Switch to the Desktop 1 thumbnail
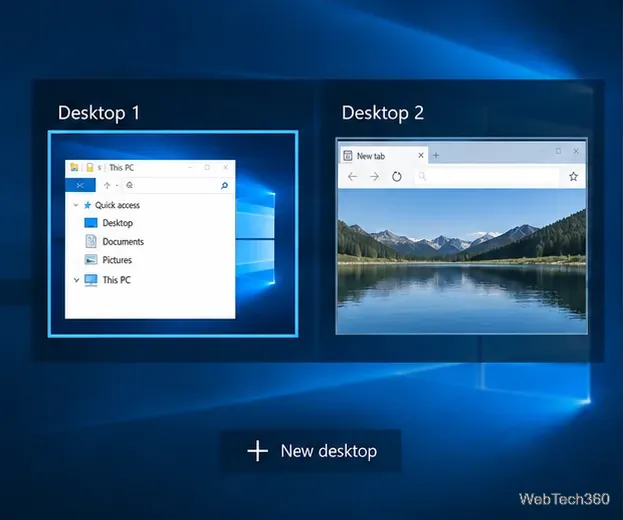 pos(173,234)
